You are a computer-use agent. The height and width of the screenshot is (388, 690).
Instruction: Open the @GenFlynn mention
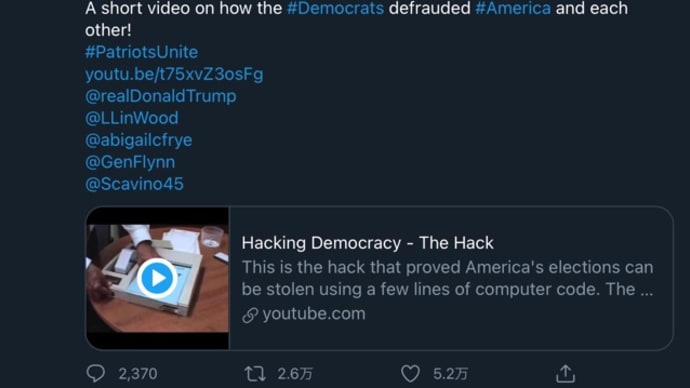(130, 162)
